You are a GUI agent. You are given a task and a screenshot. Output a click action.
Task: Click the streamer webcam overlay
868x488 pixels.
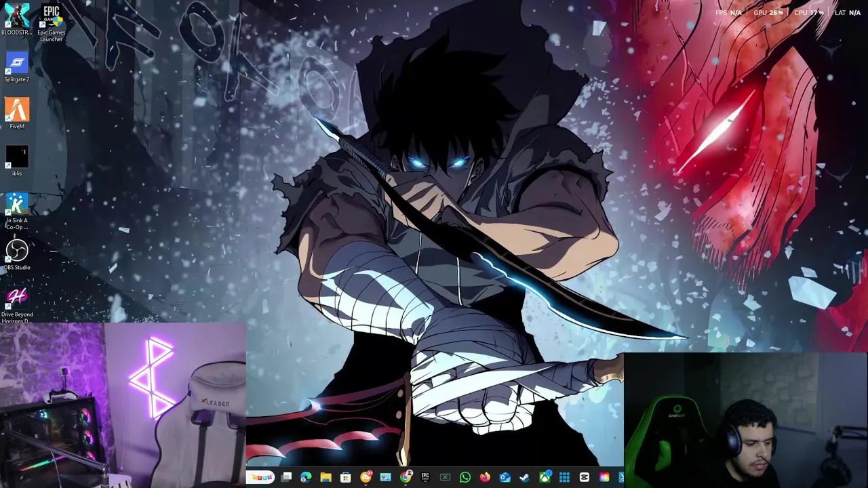pyautogui.click(x=745, y=420)
